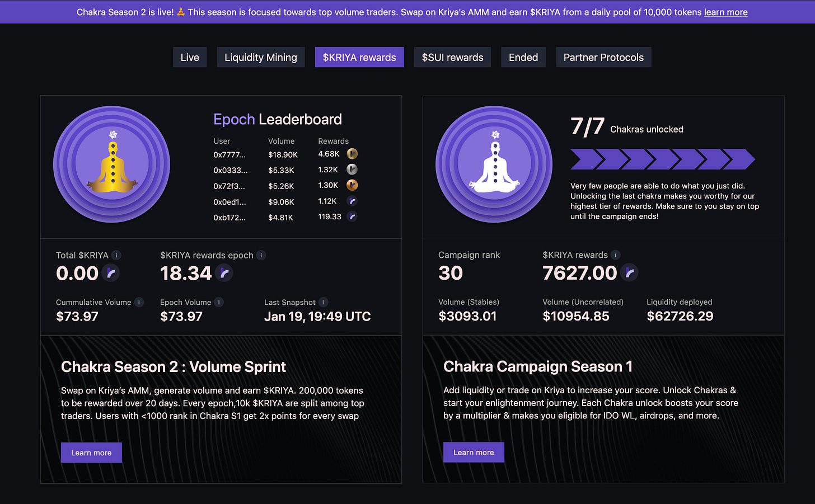Click info icon next to Total $KRIYA
Image resolution: width=815 pixels, height=504 pixels.
116,255
